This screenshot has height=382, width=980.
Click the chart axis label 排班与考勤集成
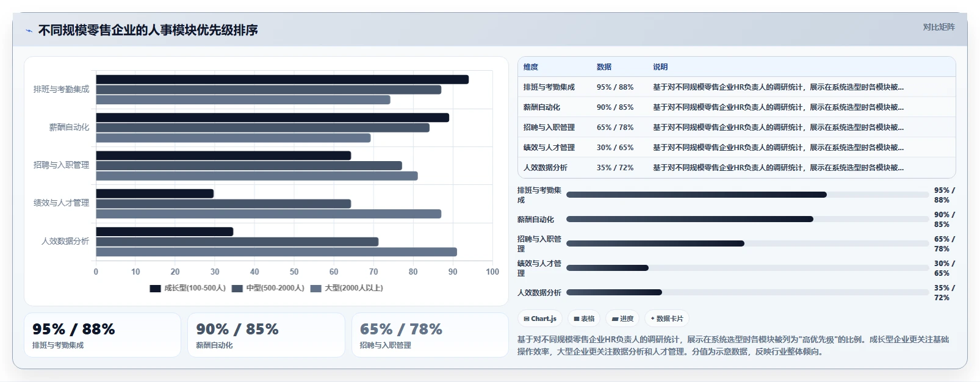(61, 89)
